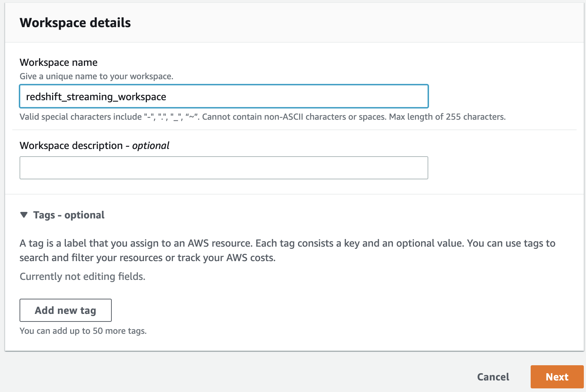
Task: Click the Workspace name label
Action: click(59, 63)
